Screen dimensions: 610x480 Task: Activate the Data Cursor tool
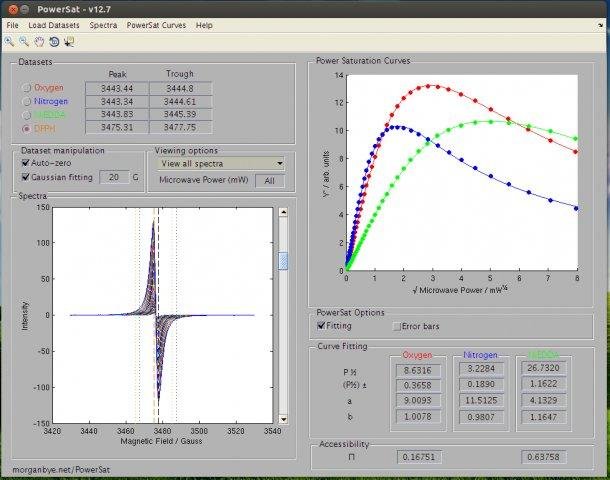(69, 42)
